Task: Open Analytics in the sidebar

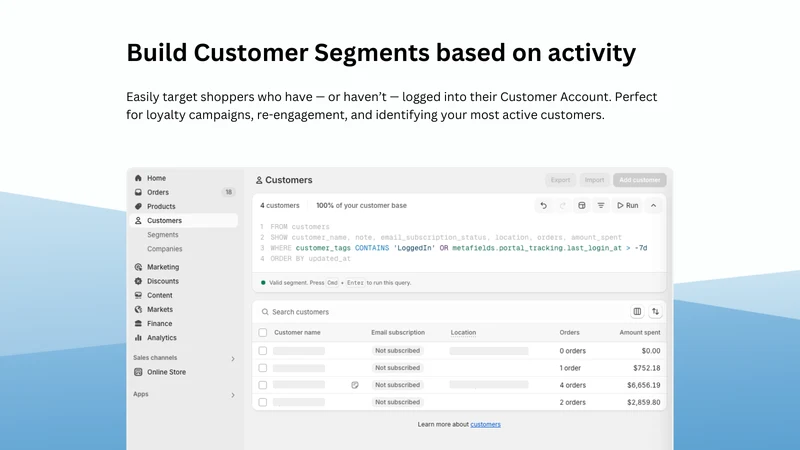Action: pyautogui.click(x=162, y=338)
